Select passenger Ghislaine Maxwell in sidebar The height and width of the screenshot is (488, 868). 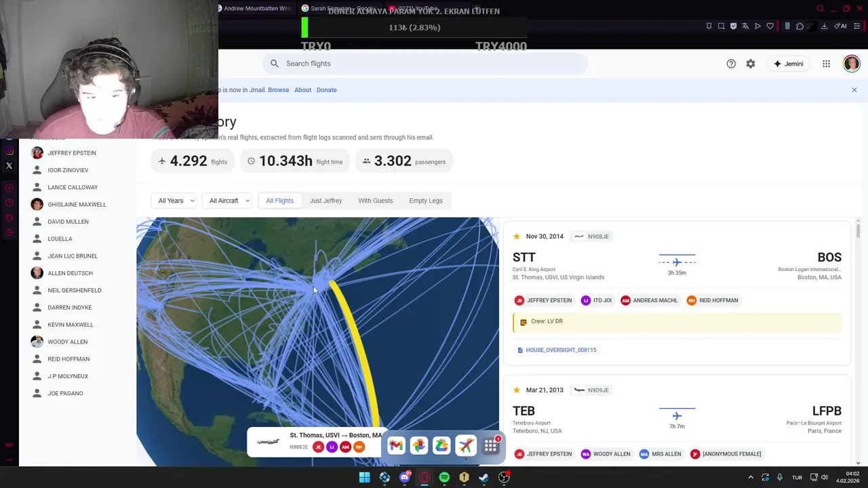click(x=77, y=205)
